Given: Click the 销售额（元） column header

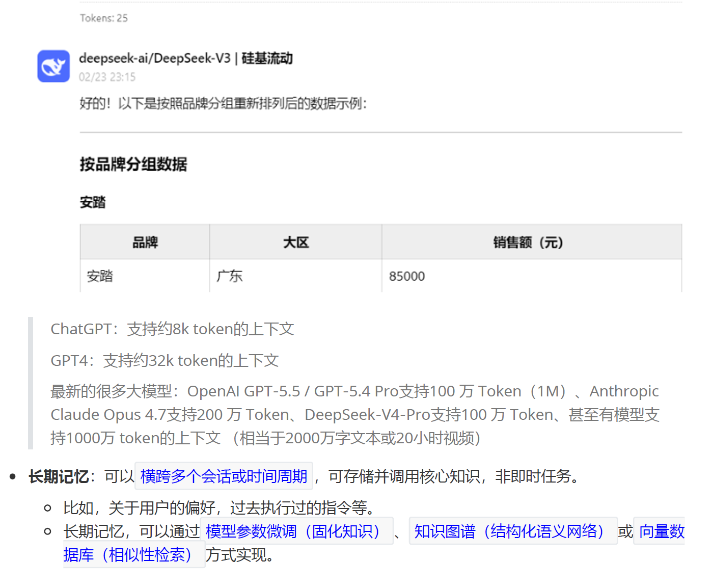Looking at the screenshot, I should [x=532, y=242].
